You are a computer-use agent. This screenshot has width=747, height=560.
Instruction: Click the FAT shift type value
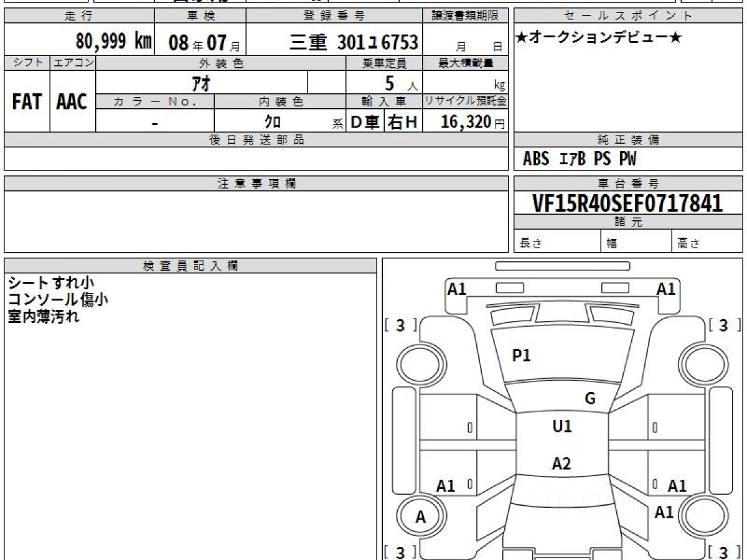27,102
